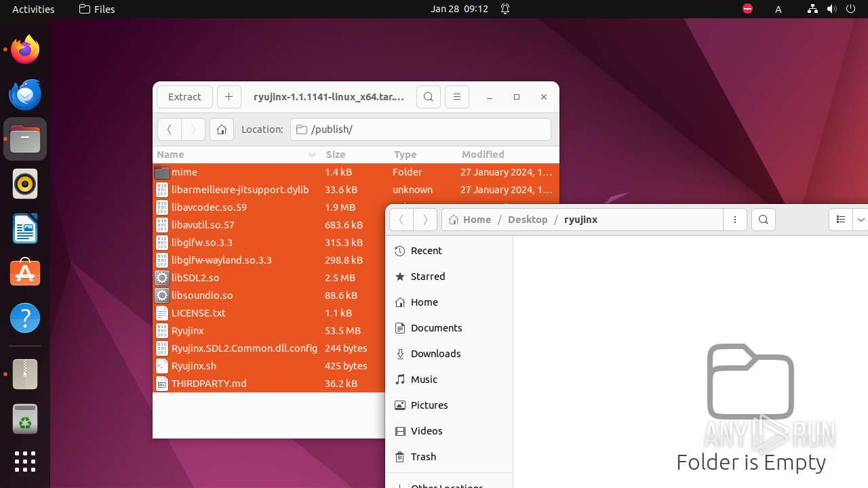Switch Files to list view

pos(841,220)
